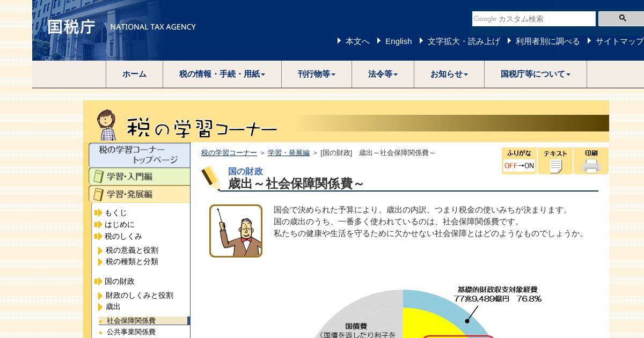The width and height of the screenshot is (644, 338).
Task: Click breadcrumb link 学習・発展編
Action: pyautogui.click(x=289, y=153)
